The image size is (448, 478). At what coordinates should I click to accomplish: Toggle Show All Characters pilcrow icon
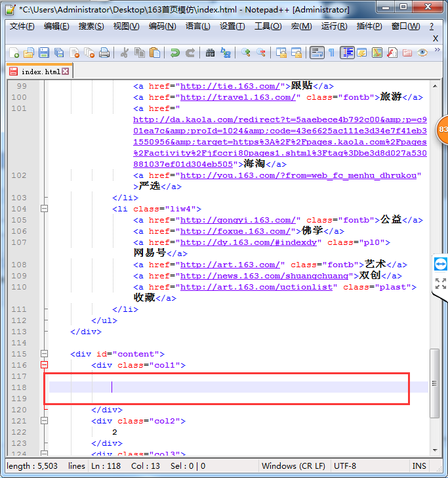point(332,53)
